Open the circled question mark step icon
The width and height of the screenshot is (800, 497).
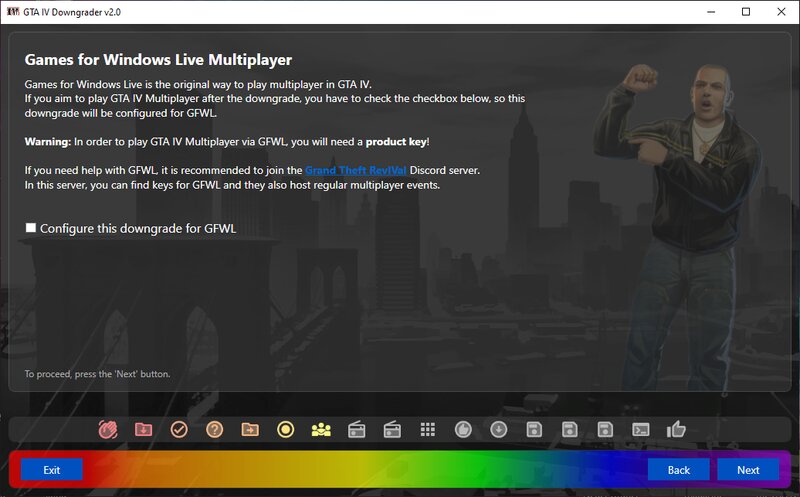214,430
